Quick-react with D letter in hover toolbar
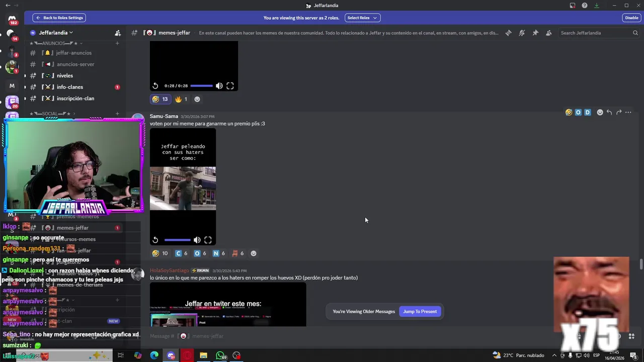 coord(587,112)
